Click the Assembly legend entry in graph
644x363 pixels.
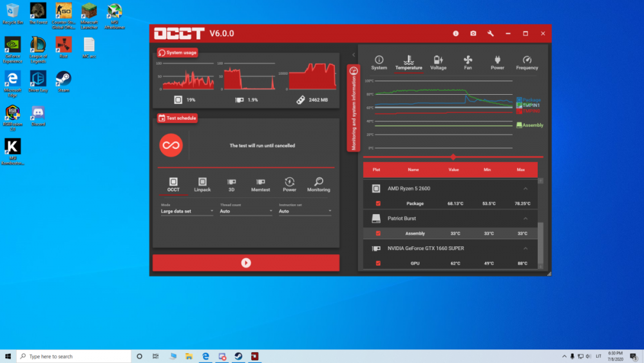click(x=530, y=125)
